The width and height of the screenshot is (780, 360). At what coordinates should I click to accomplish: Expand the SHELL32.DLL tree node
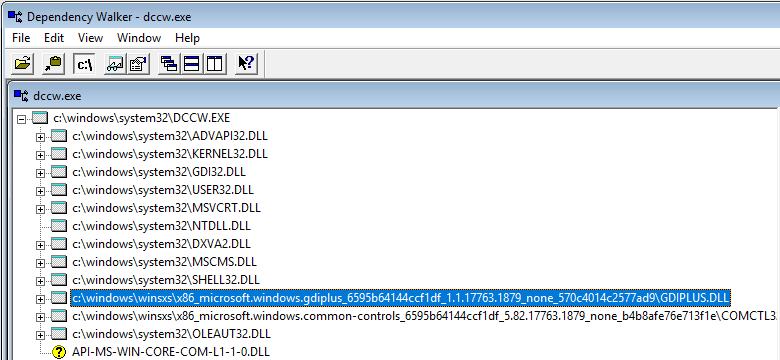(40, 280)
